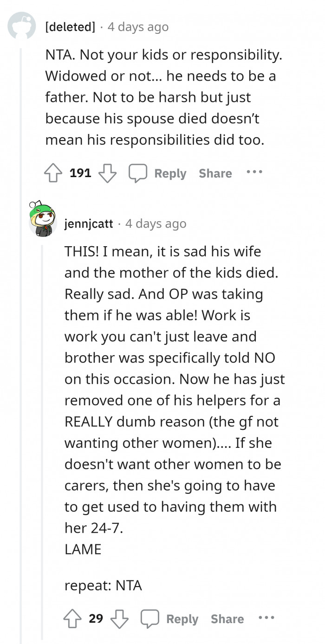The width and height of the screenshot is (325, 644).
Task: Click Reply under the deleted user's comment
Action: (170, 173)
